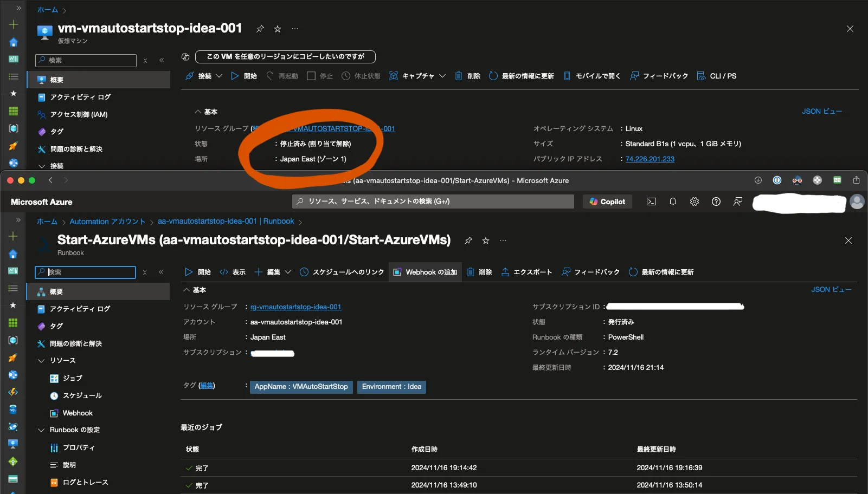Collapse the runbook side menu
The height and width of the screenshot is (494, 868).
pyautogui.click(x=161, y=272)
